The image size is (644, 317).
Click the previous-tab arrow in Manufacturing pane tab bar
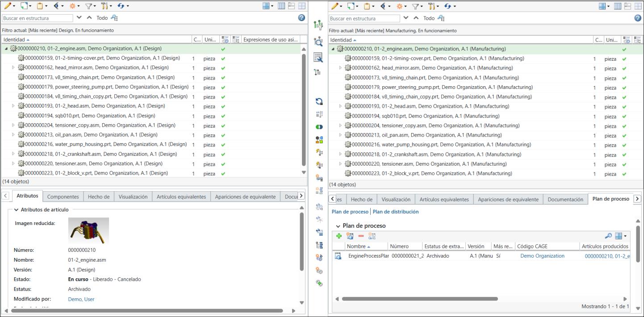333,199
